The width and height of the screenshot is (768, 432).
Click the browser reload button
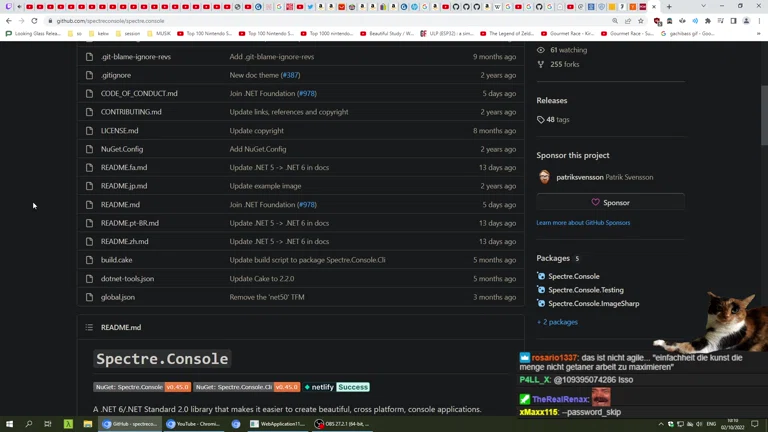34,21
